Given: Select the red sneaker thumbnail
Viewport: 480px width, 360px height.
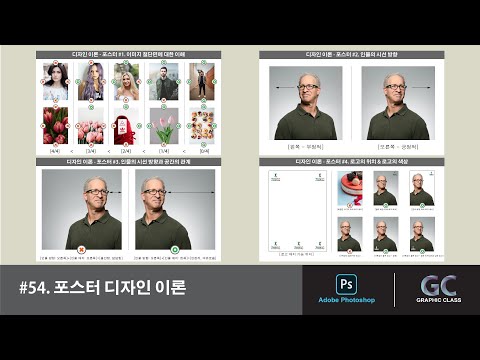Looking at the screenshot, I should 126,126.
